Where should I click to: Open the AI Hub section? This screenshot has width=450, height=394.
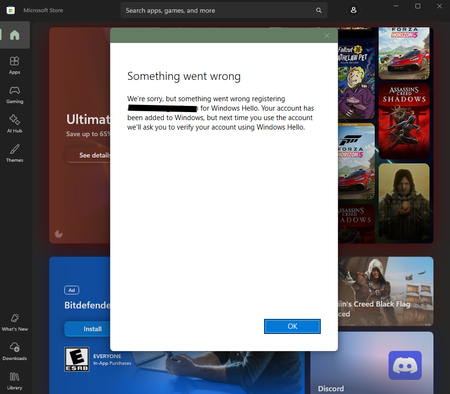[15, 124]
